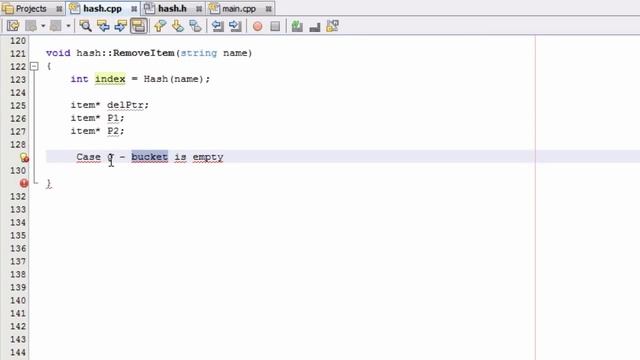640x360 pixels.
Task: Click the green Comment lines icon
Action: 297,26
